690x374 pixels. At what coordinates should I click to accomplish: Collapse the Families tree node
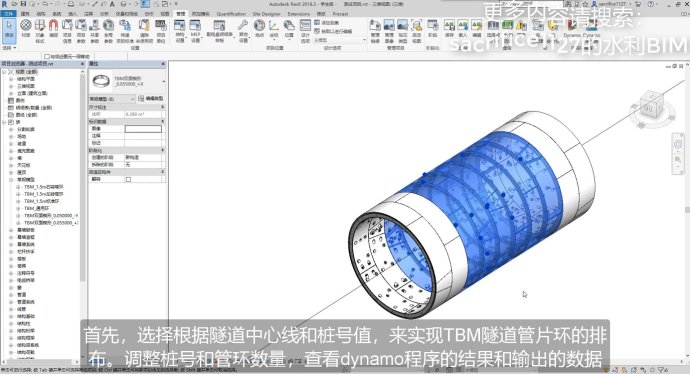pos(4,122)
